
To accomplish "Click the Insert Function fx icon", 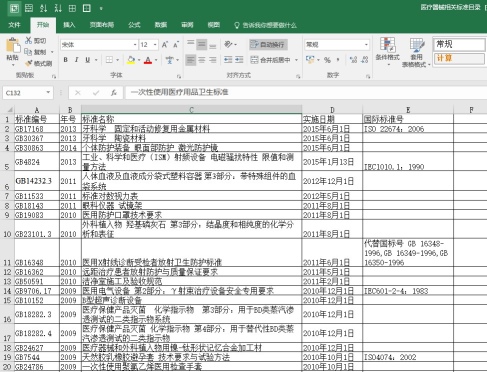I will click(x=113, y=93).
